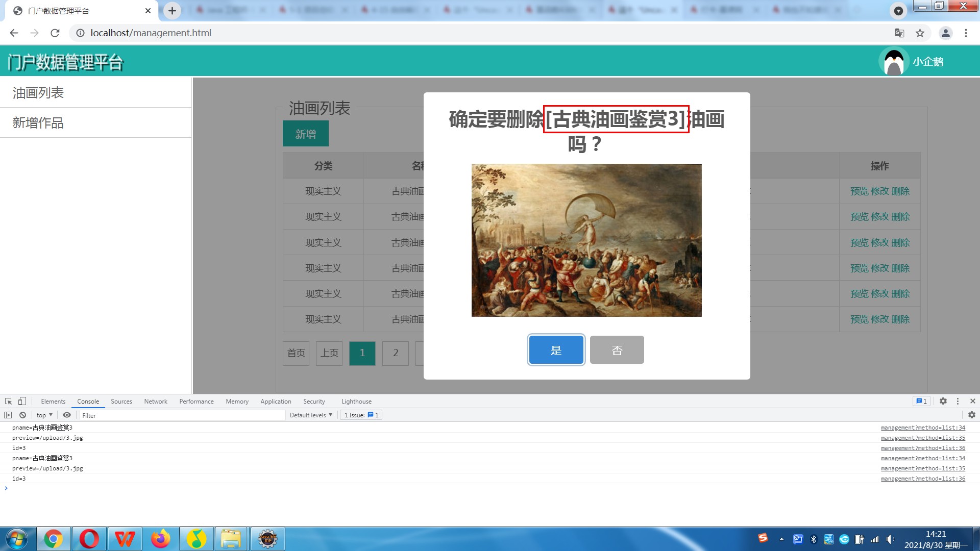The height and width of the screenshot is (551, 980).
Task: Expand the top context dropdown in console
Action: pos(44,415)
